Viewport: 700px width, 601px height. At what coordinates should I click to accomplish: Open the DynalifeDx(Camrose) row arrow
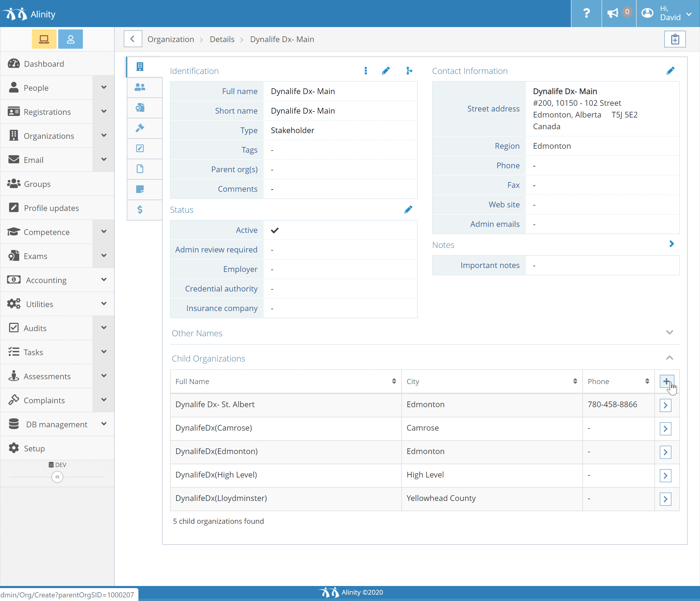point(665,429)
